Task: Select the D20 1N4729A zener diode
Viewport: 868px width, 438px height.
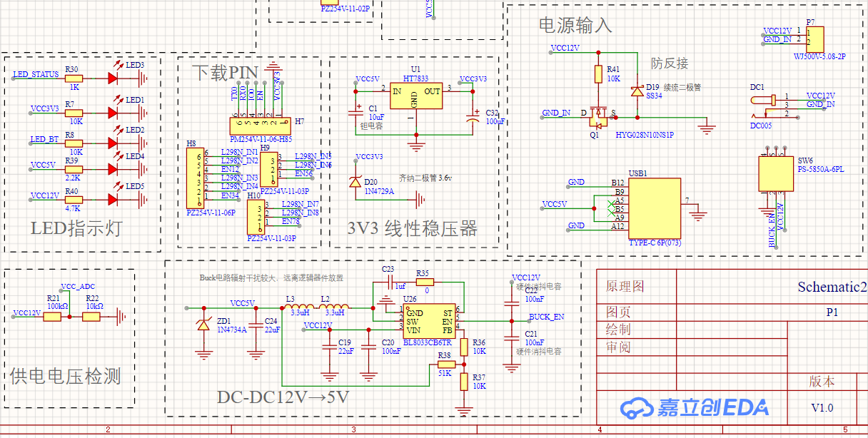Action: 355,183
